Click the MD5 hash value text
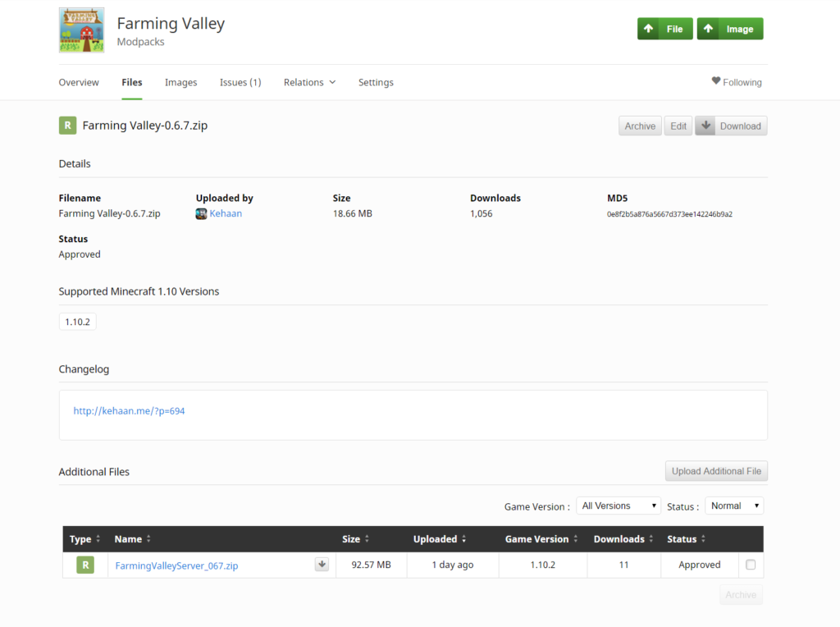 click(669, 214)
